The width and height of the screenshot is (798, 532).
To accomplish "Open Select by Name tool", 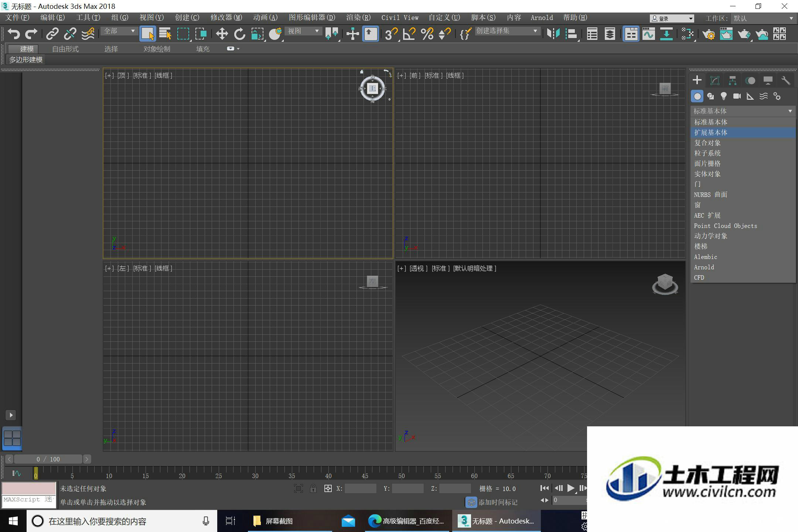I will 165,34.
